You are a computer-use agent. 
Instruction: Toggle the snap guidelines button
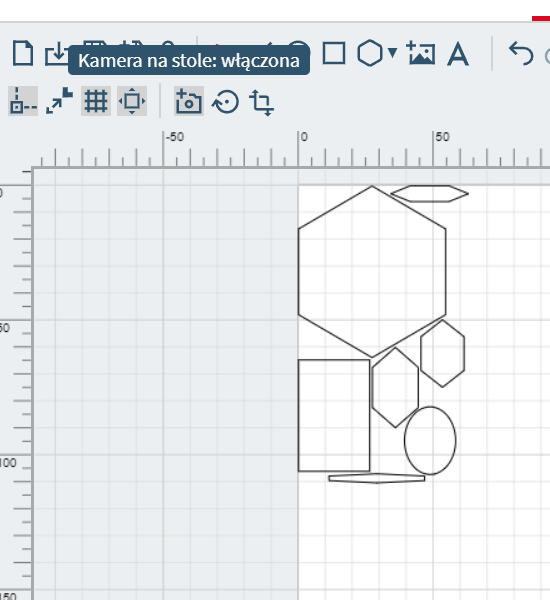[23, 101]
